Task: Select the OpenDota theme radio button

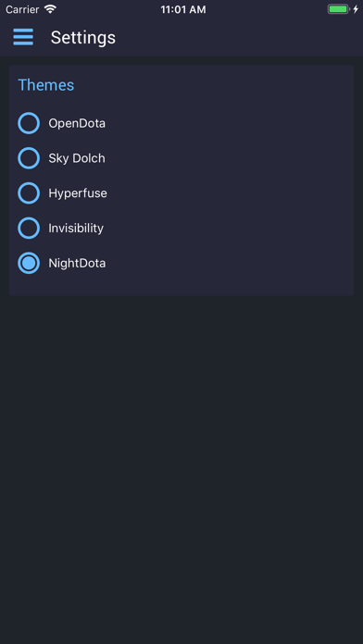Action: [x=29, y=123]
